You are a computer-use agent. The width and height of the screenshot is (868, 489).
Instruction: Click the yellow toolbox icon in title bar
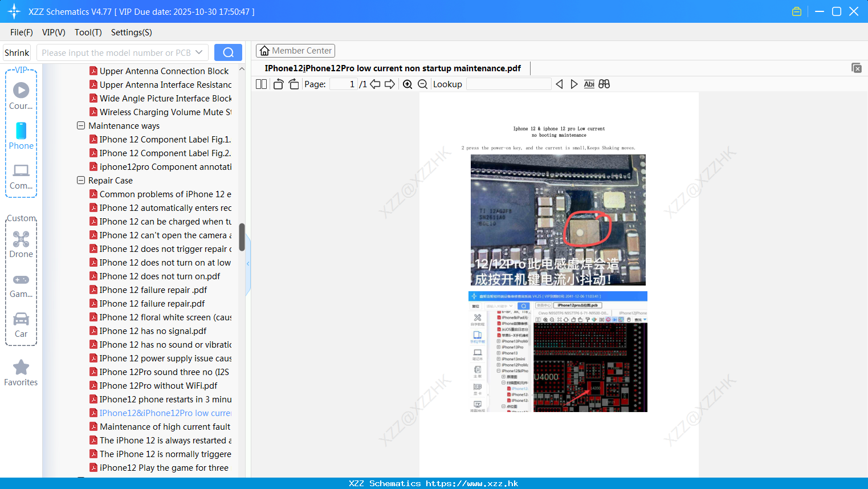click(797, 11)
